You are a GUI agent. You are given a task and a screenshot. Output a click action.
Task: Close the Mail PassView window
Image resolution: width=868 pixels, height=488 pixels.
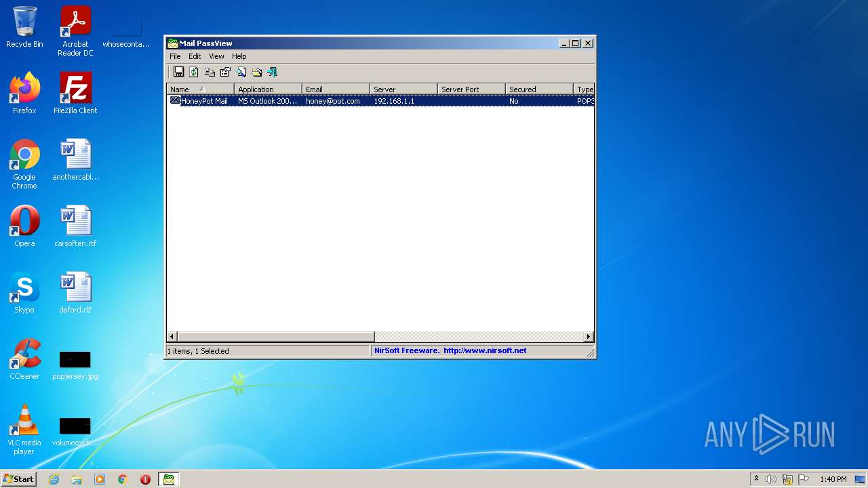pyautogui.click(x=588, y=43)
